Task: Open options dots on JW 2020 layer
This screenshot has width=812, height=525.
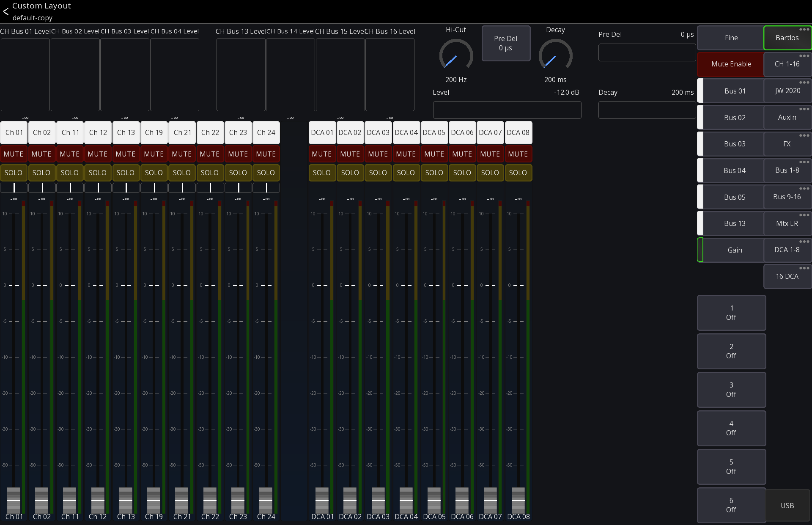Action: coord(804,82)
